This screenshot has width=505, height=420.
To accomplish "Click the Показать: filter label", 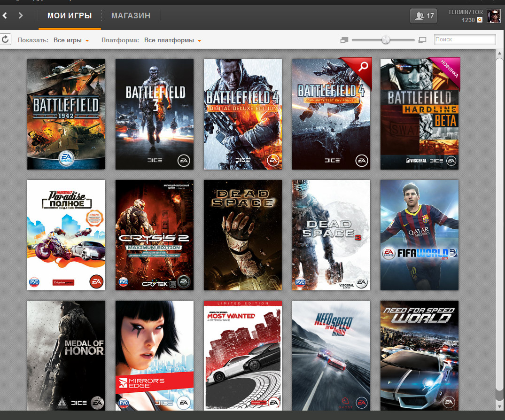I will click(x=33, y=40).
